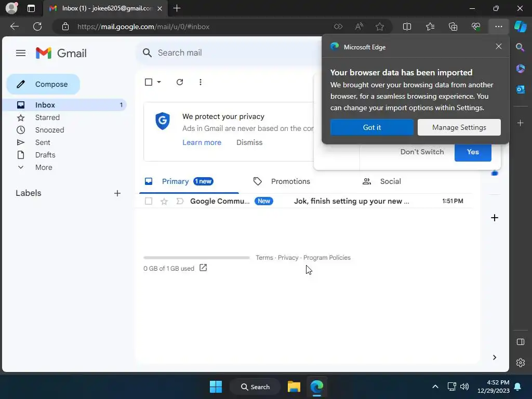Click the blue Yes button

pos(473,152)
